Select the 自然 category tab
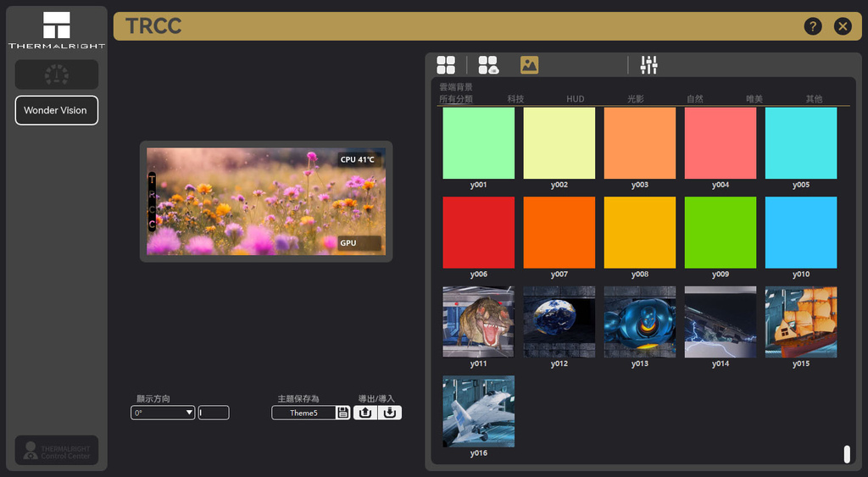This screenshot has height=477, width=868. point(694,99)
